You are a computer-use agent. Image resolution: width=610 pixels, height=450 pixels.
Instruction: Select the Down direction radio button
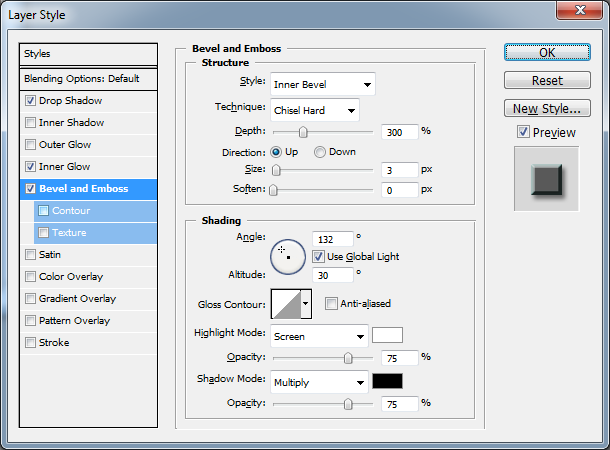[x=320, y=152]
